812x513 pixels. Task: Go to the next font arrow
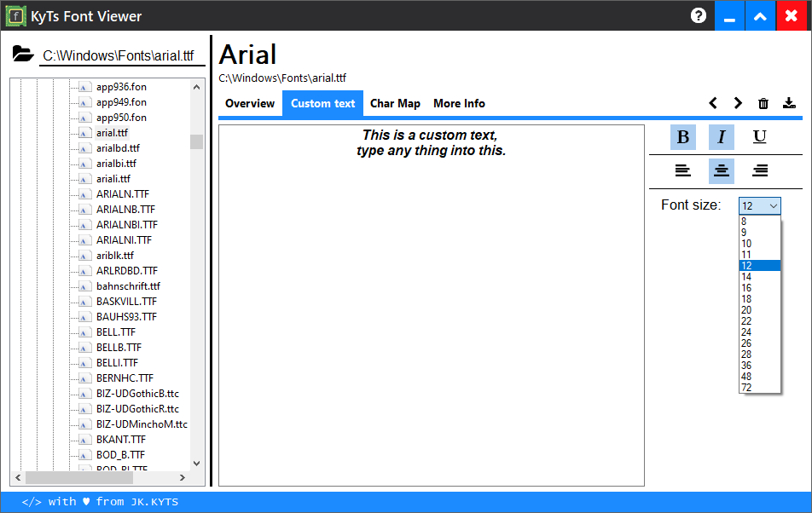click(x=738, y=103)
